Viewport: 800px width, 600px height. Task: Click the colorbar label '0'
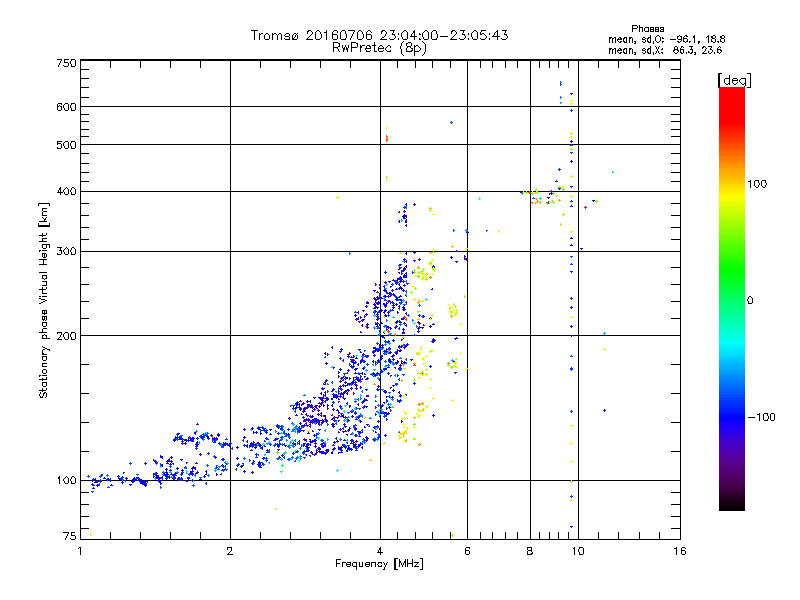tap(750, 301)
